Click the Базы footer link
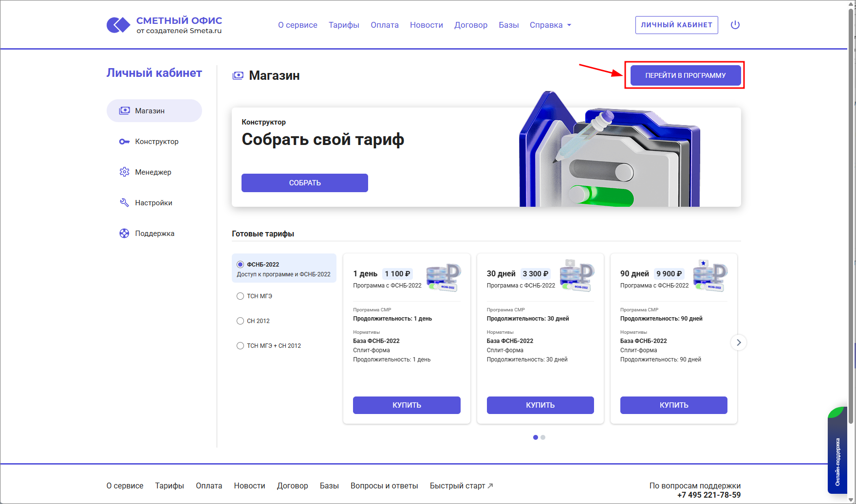Screen dimensions: 856x504 point(329,486)
